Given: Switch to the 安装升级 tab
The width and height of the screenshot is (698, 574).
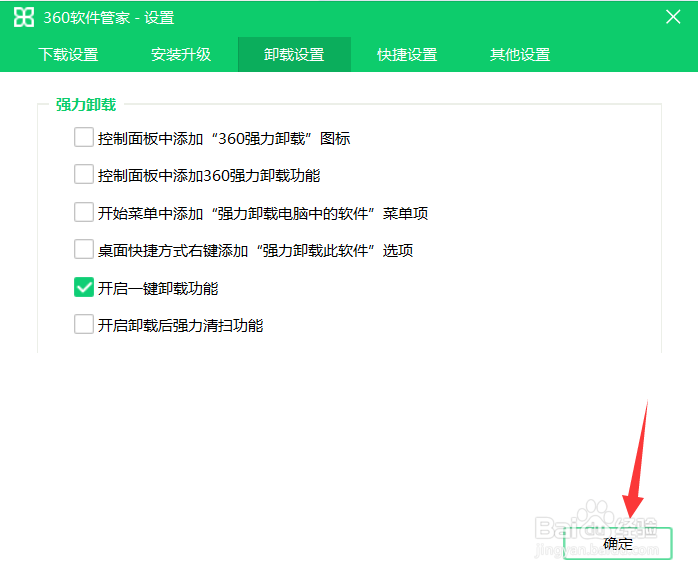Looking at the screenshot, I should coord(181,54).
